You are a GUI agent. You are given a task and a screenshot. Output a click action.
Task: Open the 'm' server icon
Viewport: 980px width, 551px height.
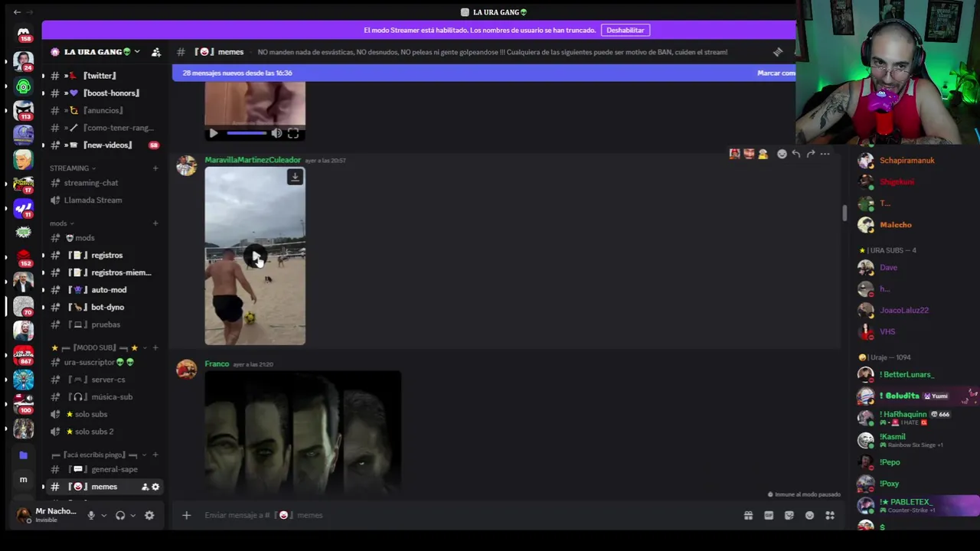[x=24, y=480]
